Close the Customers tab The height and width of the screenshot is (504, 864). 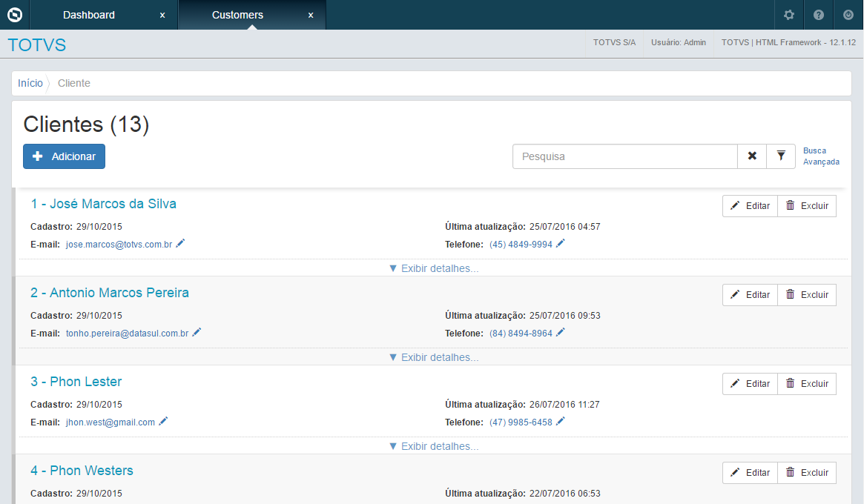(311, 16)
